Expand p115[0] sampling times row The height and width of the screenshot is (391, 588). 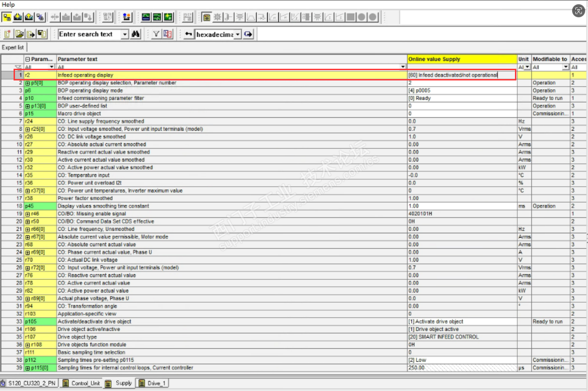(28, 368)
